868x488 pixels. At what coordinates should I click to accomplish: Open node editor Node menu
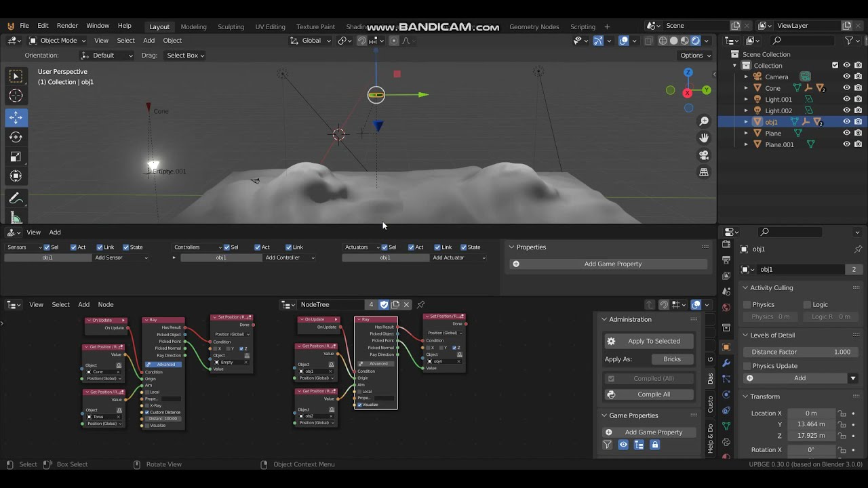[106, 305]
